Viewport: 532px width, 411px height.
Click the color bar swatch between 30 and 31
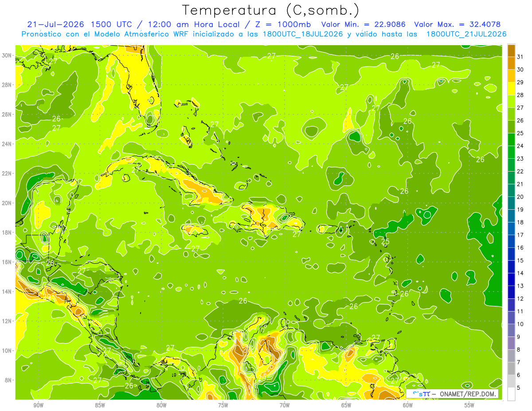point(511,63)
